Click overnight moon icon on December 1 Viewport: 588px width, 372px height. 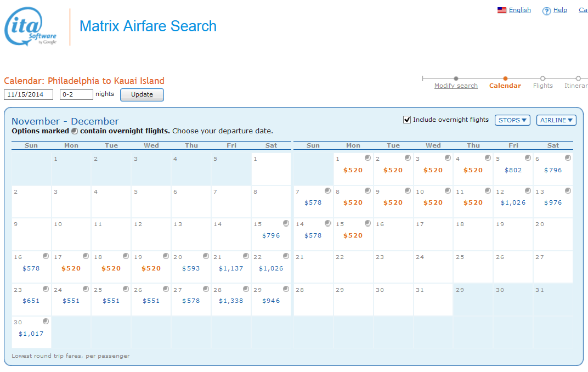pyautogui.click(x=367, y=158)
